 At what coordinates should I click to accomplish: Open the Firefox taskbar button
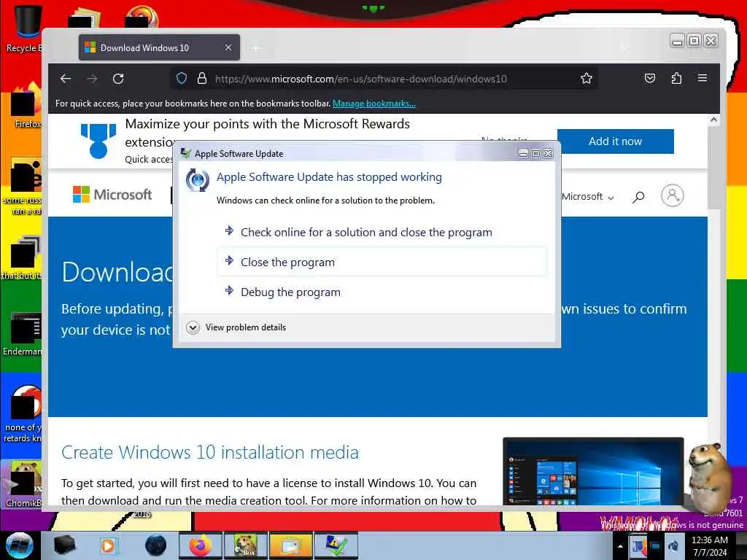click(200, 545)
